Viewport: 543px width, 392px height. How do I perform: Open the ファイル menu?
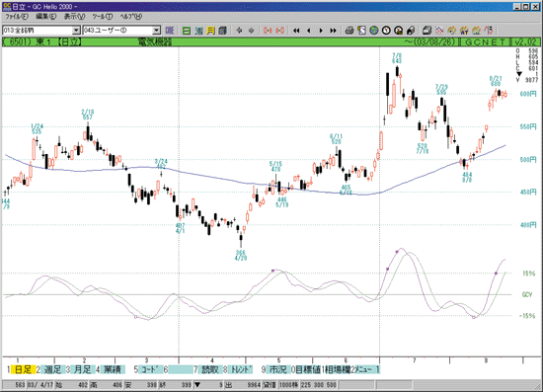point(16,17)
